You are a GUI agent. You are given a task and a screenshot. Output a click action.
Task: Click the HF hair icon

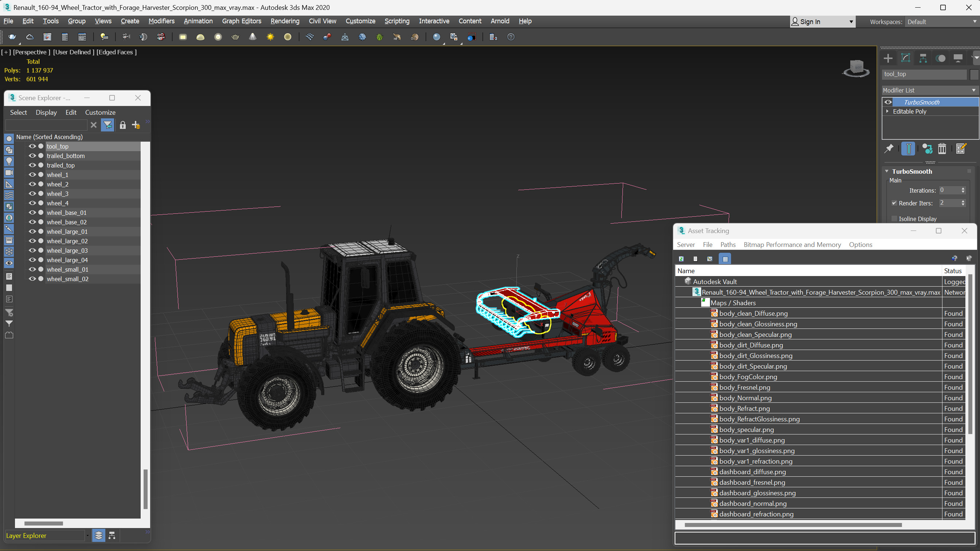click(397, 37)
